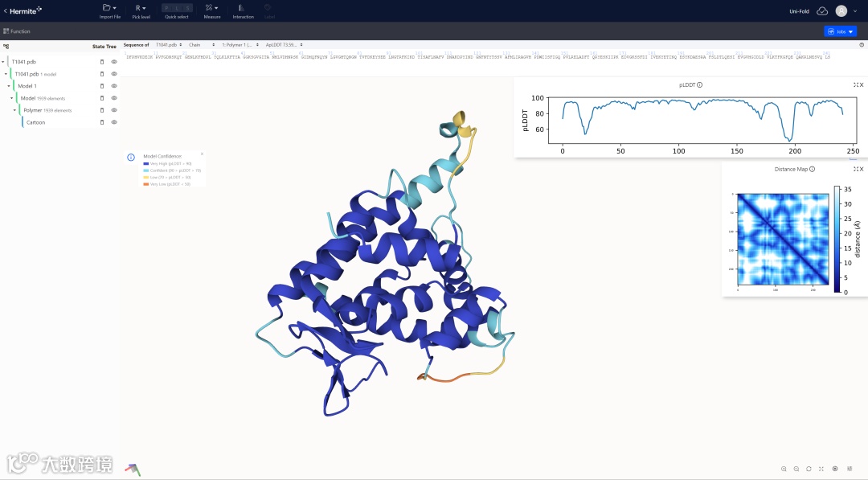
Task: Click the cloud sync status icon
Action: [823, 11]
